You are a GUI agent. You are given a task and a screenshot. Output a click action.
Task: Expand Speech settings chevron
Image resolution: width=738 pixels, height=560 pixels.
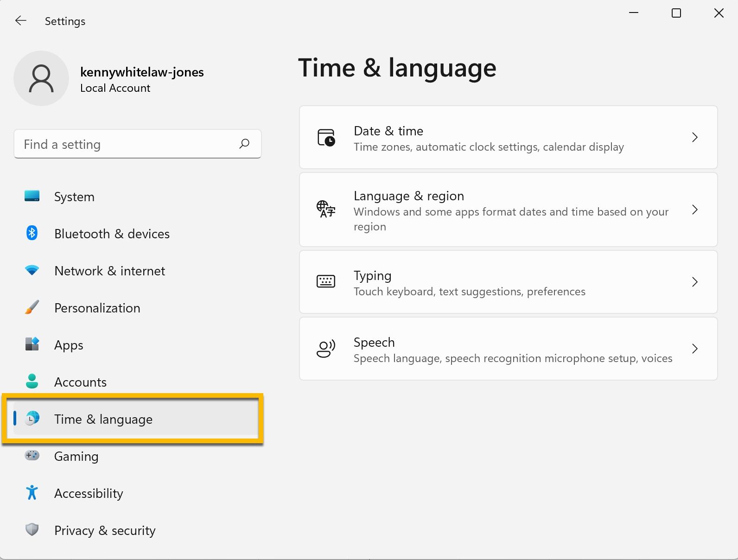pyautogui.click(x=694, y=349)
